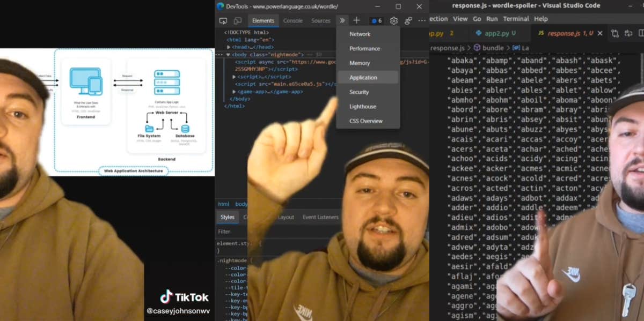Image resolution: width=644 pixels, height=321 pixels.
Task: Expand the game-app element node
Action: coord(233,92)
